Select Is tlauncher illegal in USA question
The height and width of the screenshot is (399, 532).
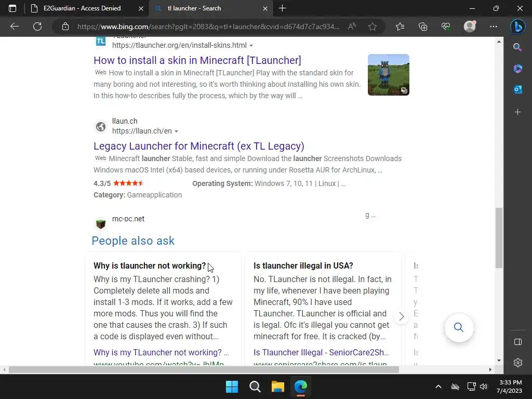303,265
